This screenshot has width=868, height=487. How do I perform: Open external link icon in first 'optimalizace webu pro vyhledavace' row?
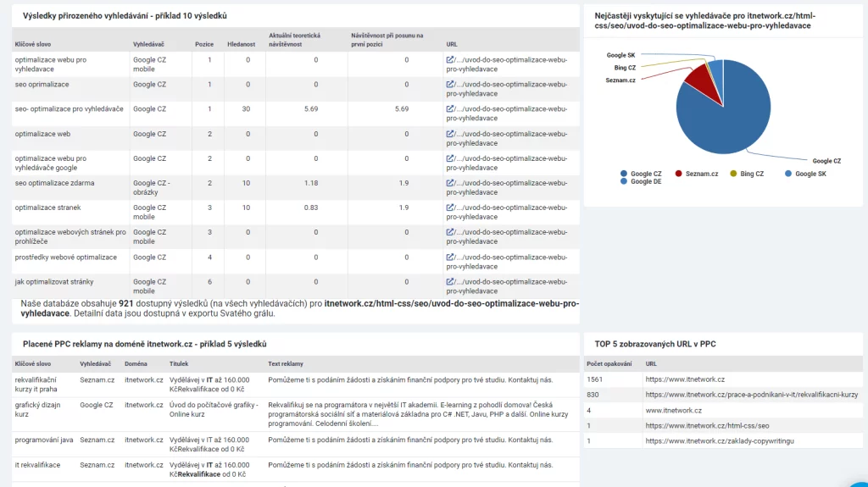tap(449, 59)
